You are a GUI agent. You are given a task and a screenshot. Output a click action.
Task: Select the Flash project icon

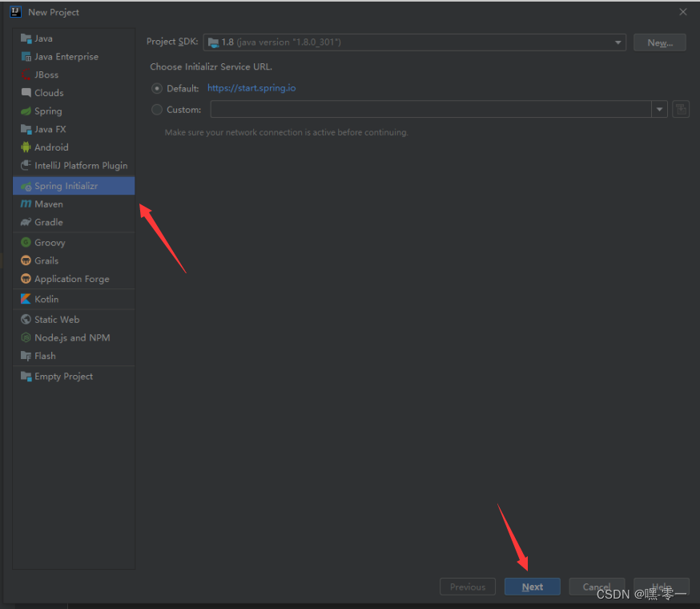(x=26, y=356)
